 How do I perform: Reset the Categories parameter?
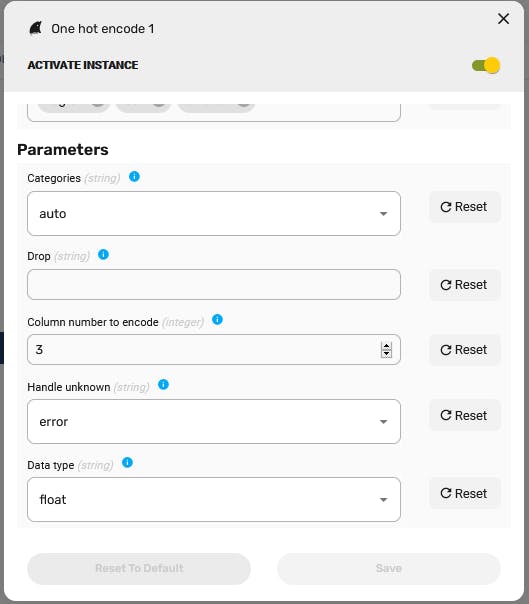pyautogui.click(x=465, y=207)
